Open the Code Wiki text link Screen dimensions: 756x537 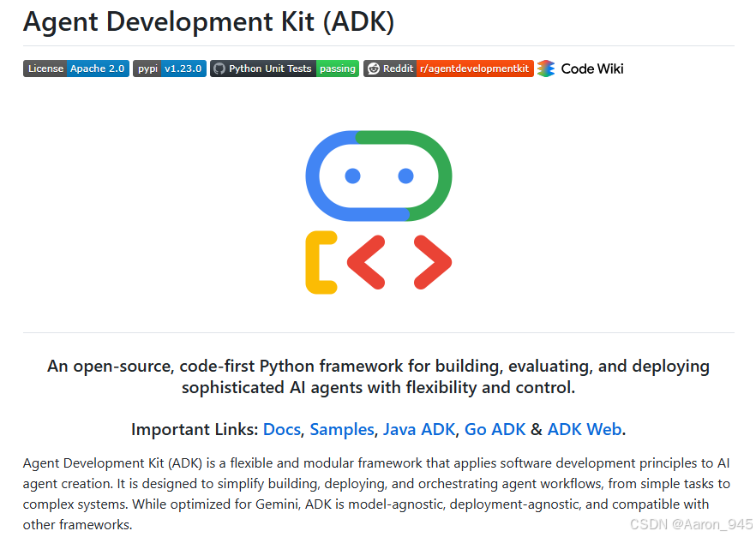tap(592, 69)
